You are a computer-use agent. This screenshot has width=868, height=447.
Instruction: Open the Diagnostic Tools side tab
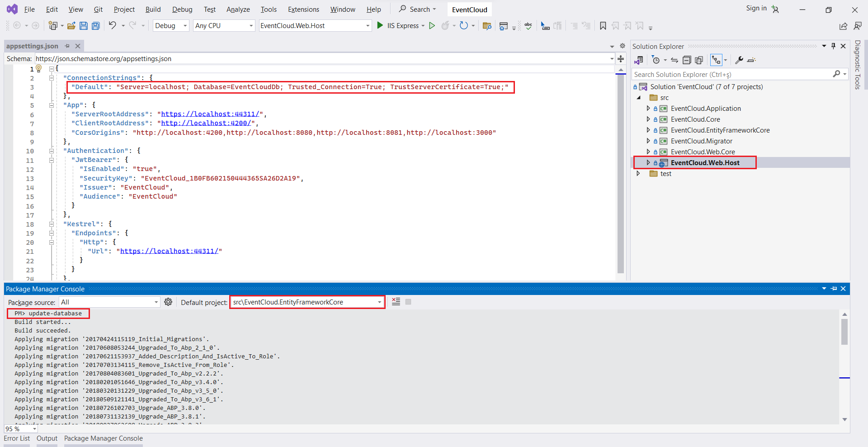tap(857, 65)
